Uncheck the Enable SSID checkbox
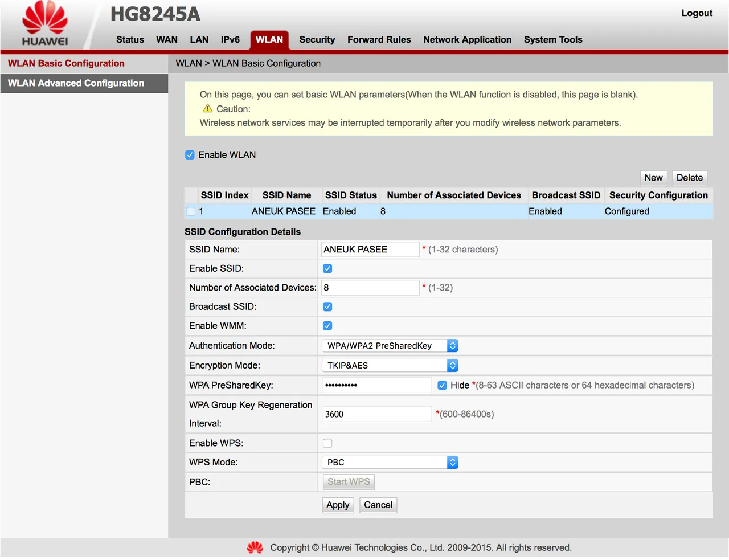 [327, 268]
